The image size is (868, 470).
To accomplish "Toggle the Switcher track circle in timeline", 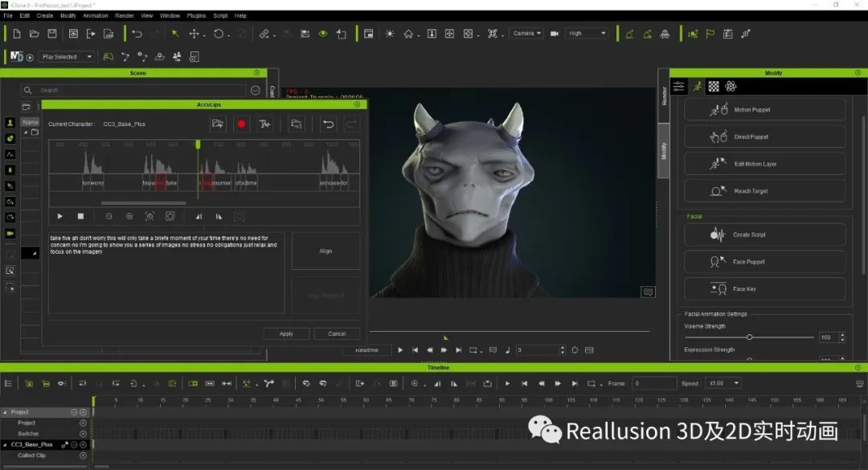I will click(83, 434).
